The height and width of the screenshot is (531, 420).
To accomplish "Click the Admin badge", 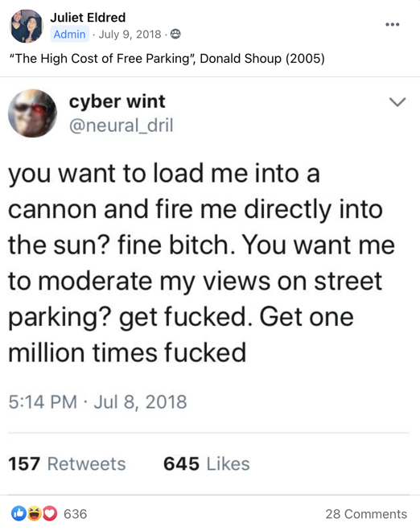I will point(69,35).
